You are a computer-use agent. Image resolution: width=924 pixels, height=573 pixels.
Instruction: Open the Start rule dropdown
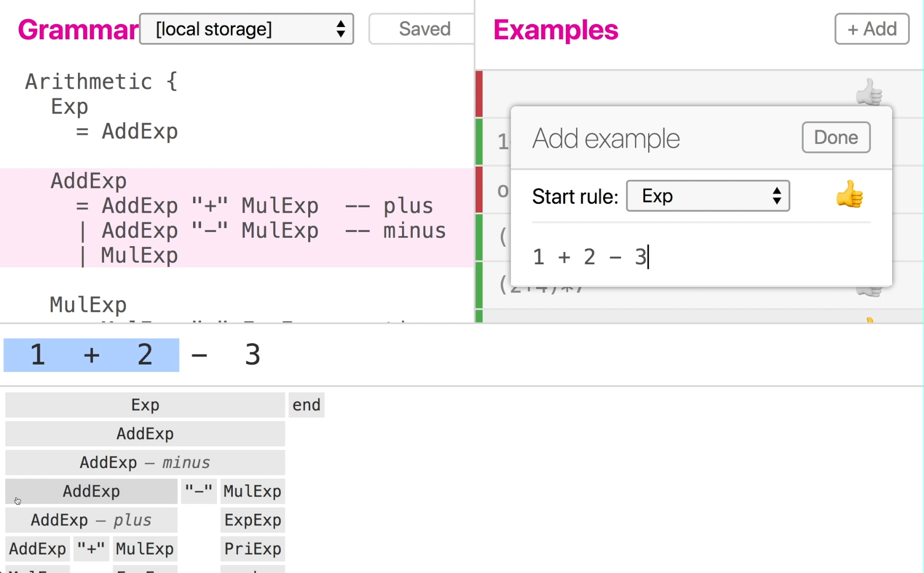pos(708,196)
